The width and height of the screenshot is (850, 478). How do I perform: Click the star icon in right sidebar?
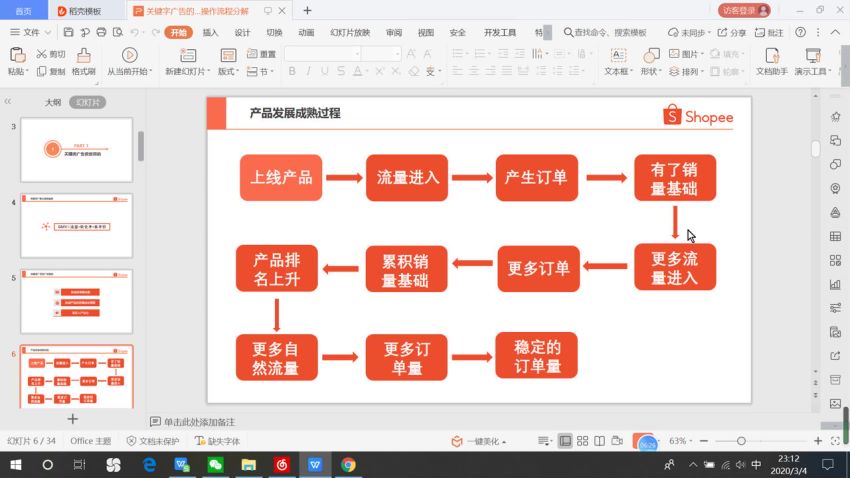pos(835,117)
